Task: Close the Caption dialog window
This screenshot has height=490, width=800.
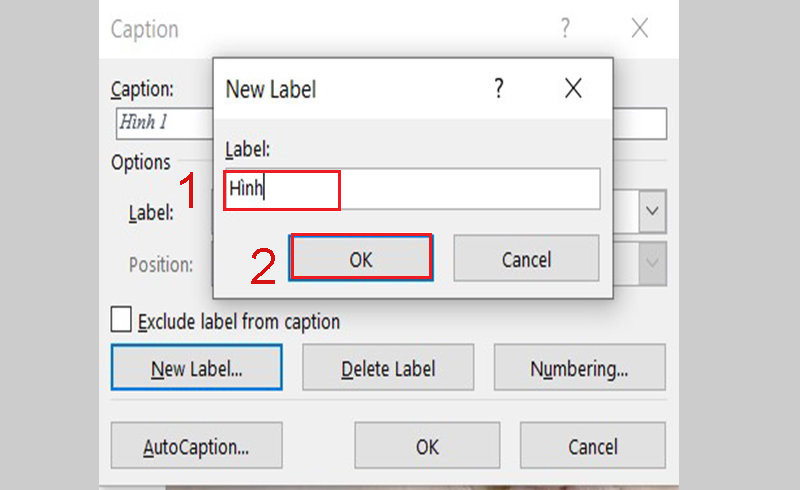Action: pyautogui.click(x=640, y=28)
